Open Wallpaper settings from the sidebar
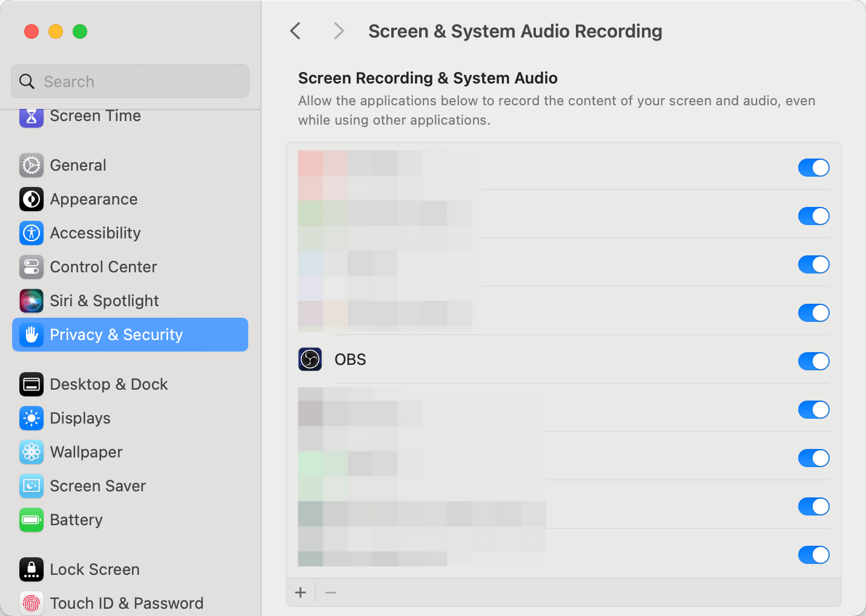The height and width of the screenshot is (616, 866). coord(85,452)
